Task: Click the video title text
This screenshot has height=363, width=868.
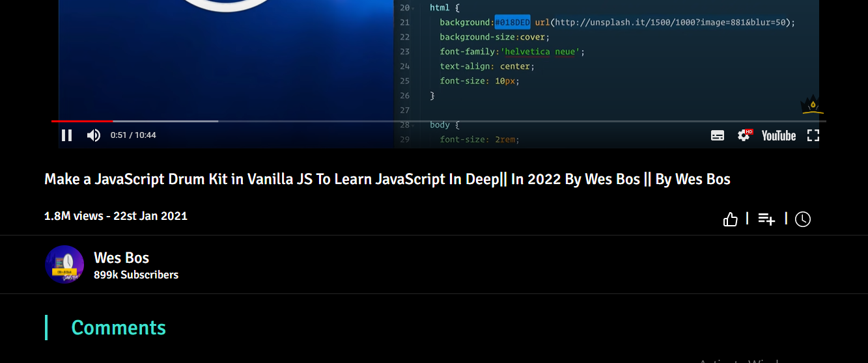Action: click(387, 179)
